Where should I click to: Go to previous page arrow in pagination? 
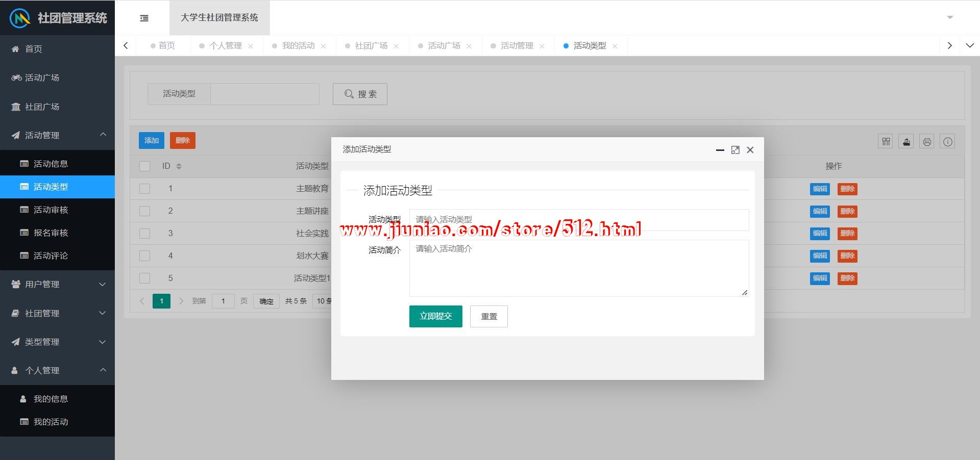[142, 301]
